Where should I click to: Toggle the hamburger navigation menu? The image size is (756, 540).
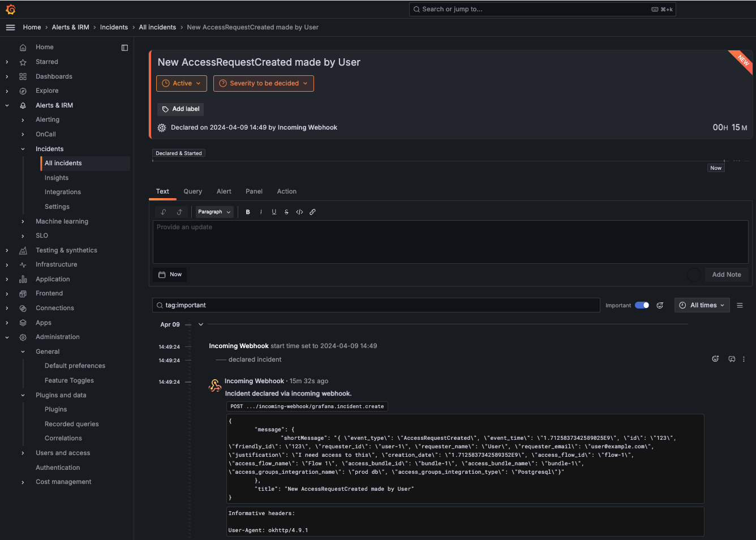(x=10, y=27)
